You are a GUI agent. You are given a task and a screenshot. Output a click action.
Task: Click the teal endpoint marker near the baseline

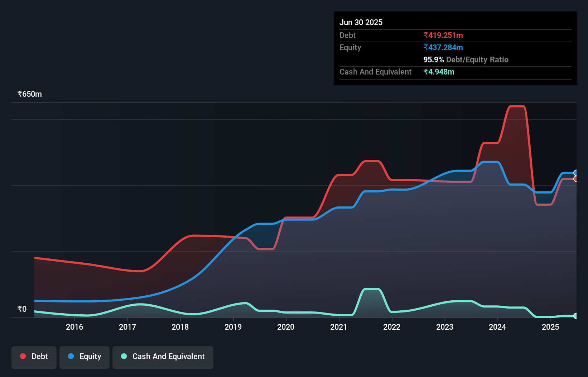click(x=576, y=316)
